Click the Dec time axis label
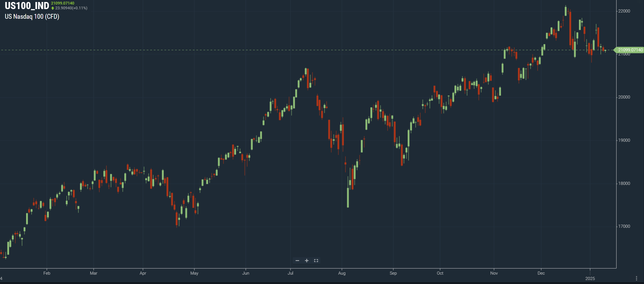644x284 pixels. click(x=541, y=273)
